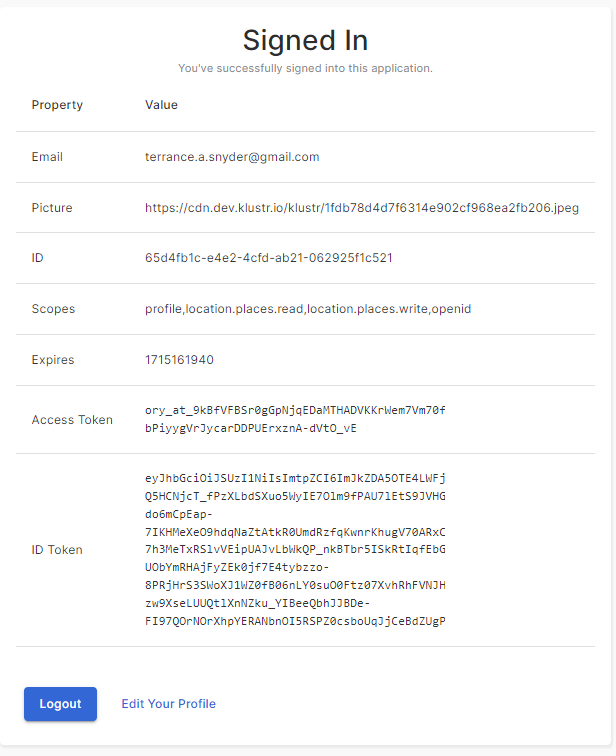Click the ID row label

point(38,258)
